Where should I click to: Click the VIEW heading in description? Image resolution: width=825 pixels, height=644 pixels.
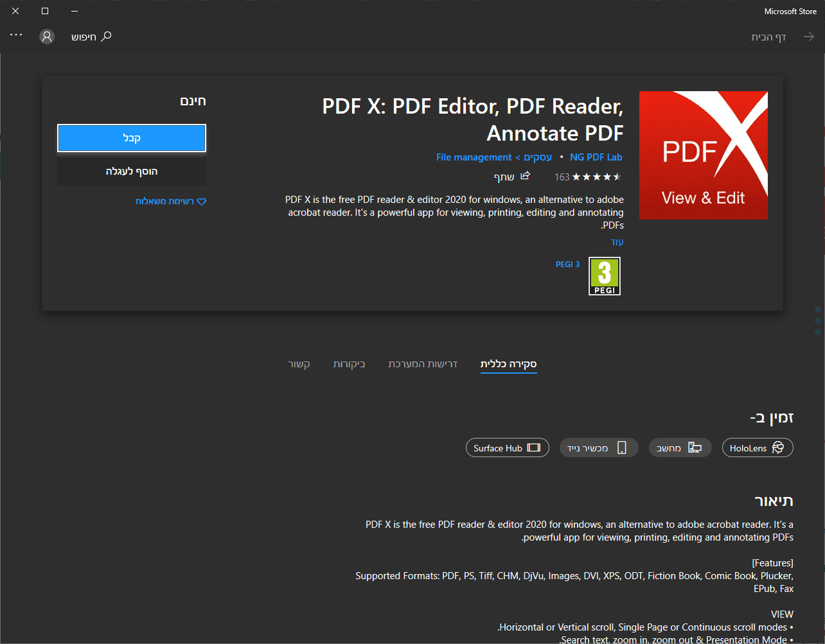[x=782, y=614]
